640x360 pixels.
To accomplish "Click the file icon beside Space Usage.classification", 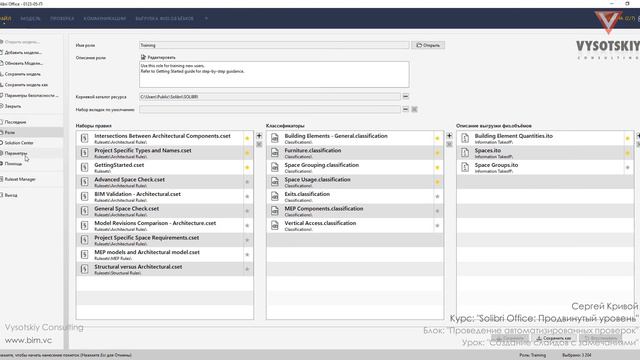I will [x=275, y=182].
